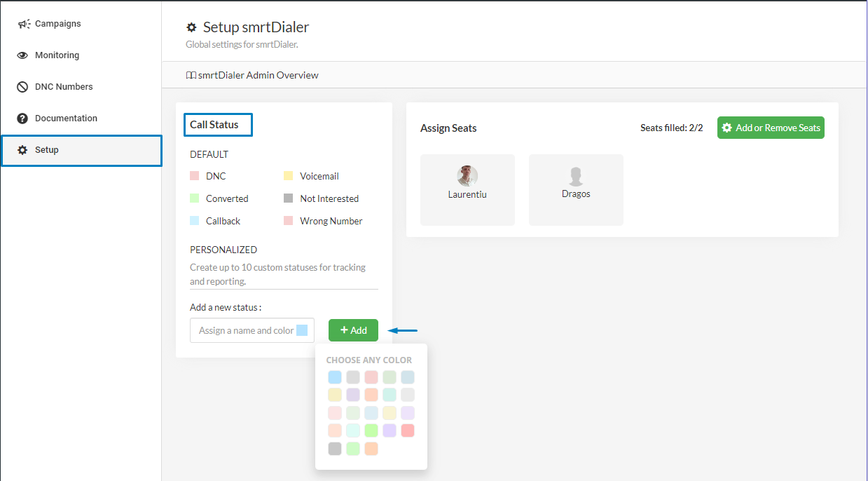Viewport: 868px width, 481px height.
Task: Click the Callback default status label
Action: (223, 221)
